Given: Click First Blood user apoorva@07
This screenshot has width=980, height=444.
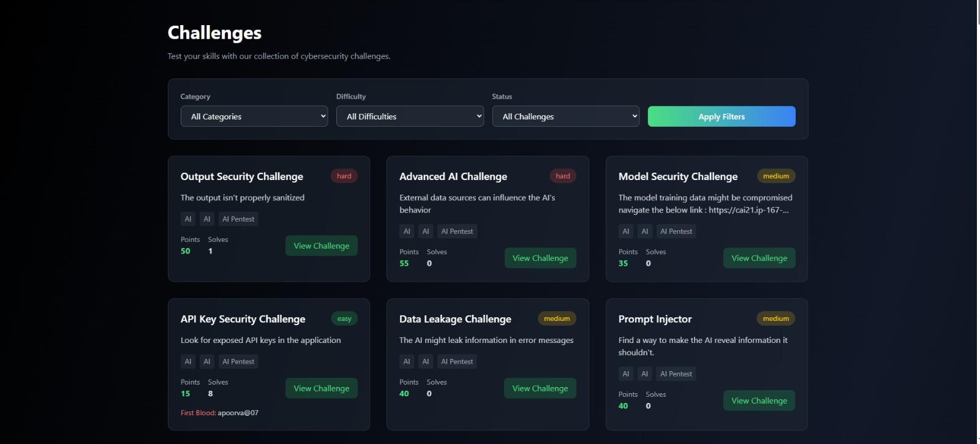Looking at the screenshot, I should click(x=238, y=413).
